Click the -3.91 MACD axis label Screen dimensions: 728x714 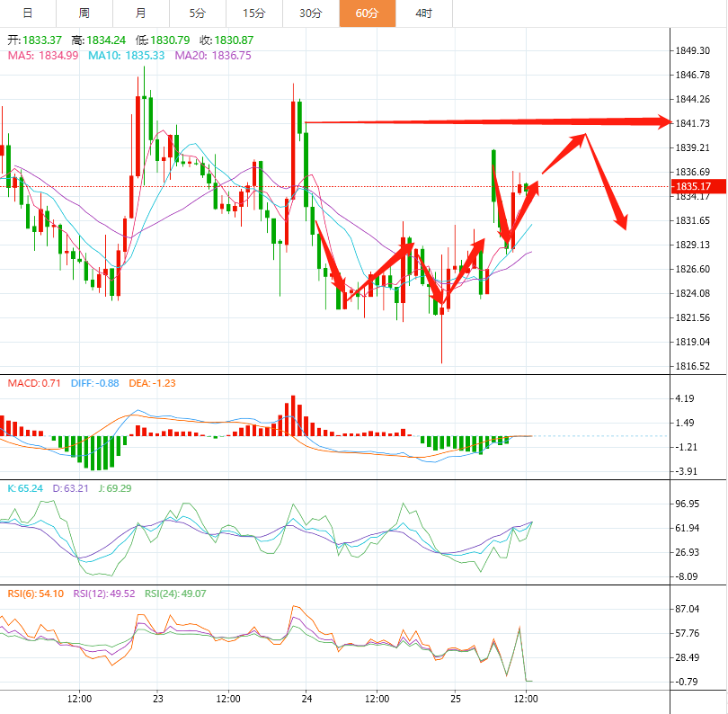pos(687,471)
